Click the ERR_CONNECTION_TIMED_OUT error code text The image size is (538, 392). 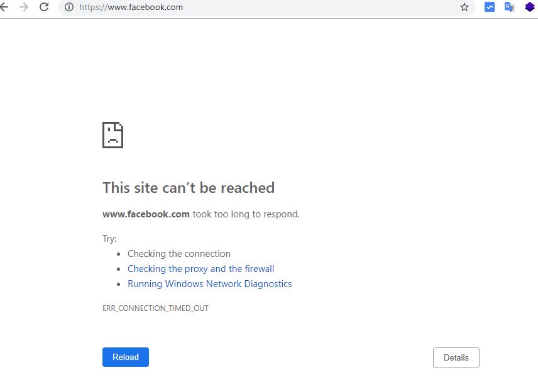pos(155,308)
